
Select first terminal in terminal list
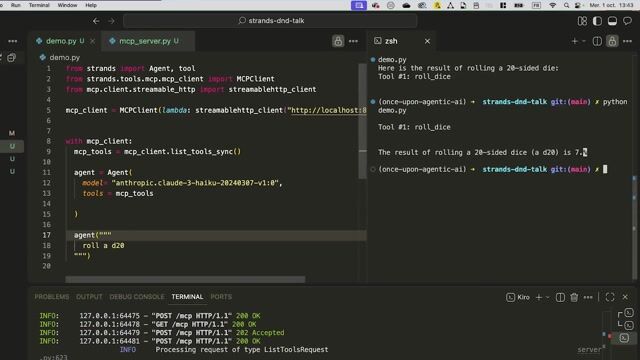click(x=629, y=313)
